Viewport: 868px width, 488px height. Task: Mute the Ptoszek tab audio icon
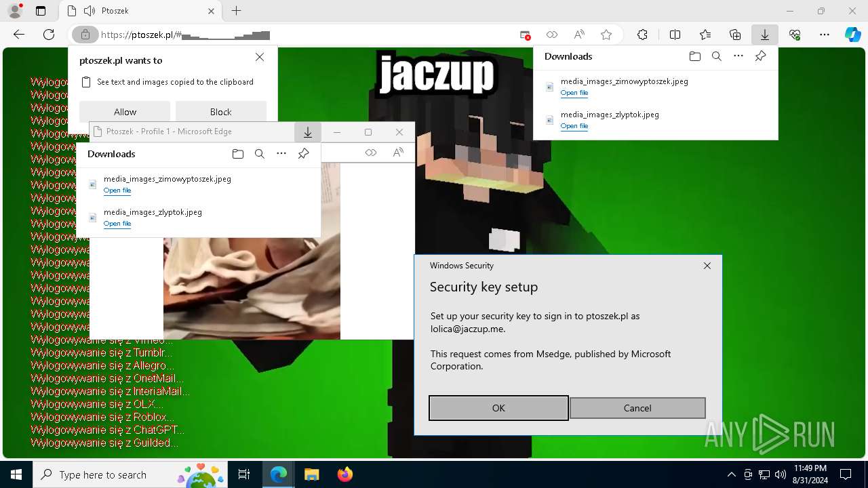pyautogui.click(x=90, y=11)
